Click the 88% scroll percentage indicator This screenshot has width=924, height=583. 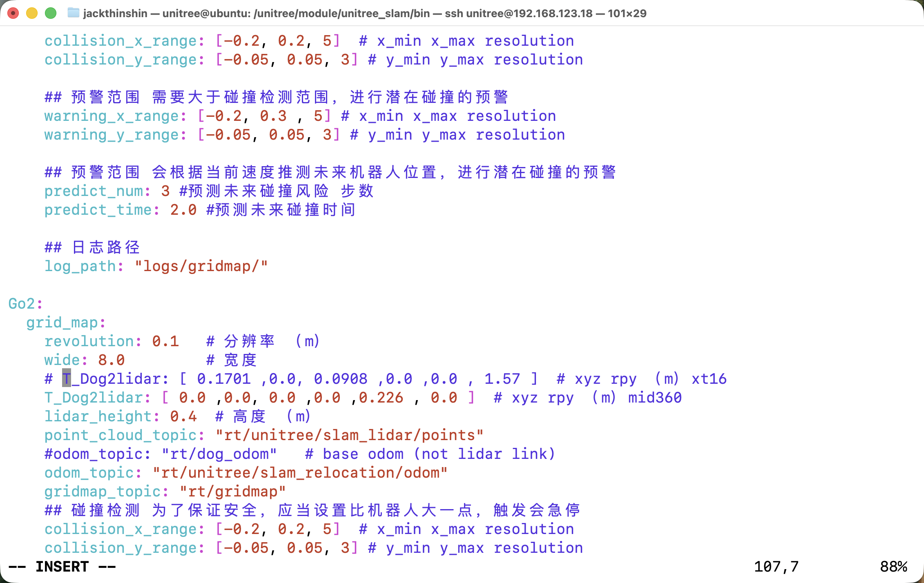point(897,566)
